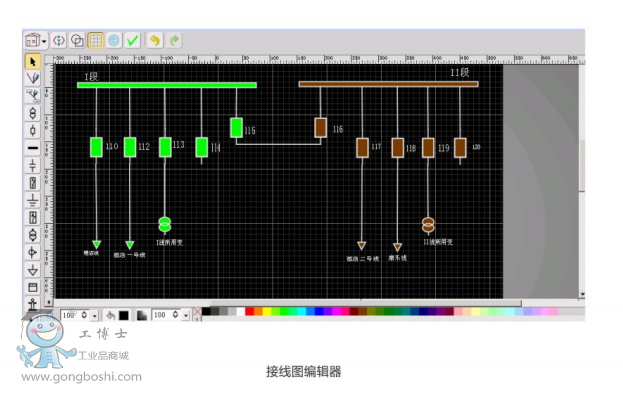Click the breaker 115 on the diagram

point(236,127)
